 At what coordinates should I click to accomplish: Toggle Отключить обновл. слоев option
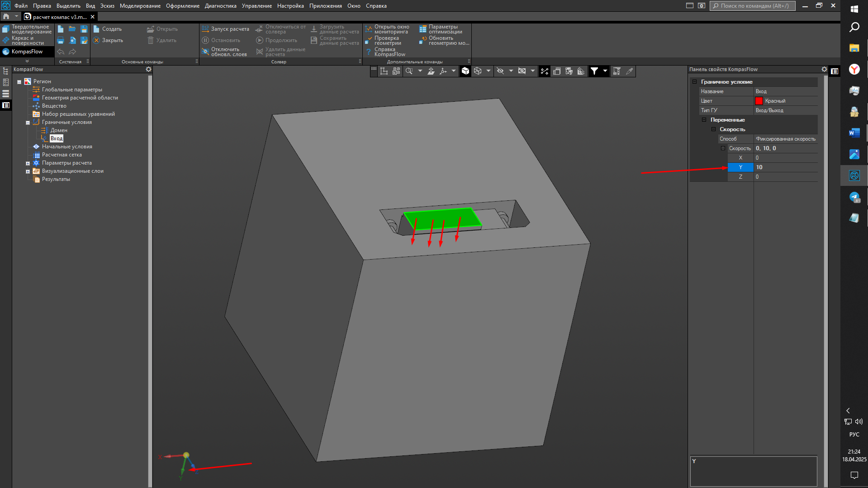205,52
